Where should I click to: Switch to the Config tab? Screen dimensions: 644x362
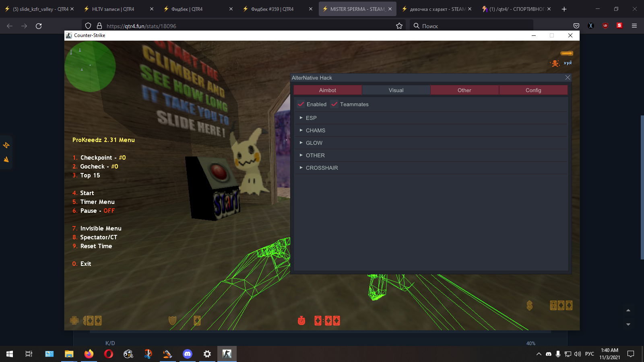click(x=533, y=90)
